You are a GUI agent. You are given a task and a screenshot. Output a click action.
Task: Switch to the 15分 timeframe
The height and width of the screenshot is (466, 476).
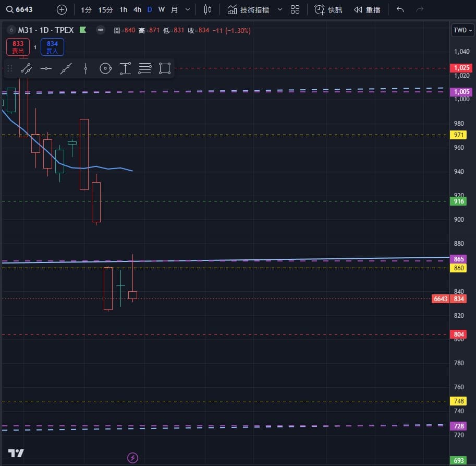point(105,9)
